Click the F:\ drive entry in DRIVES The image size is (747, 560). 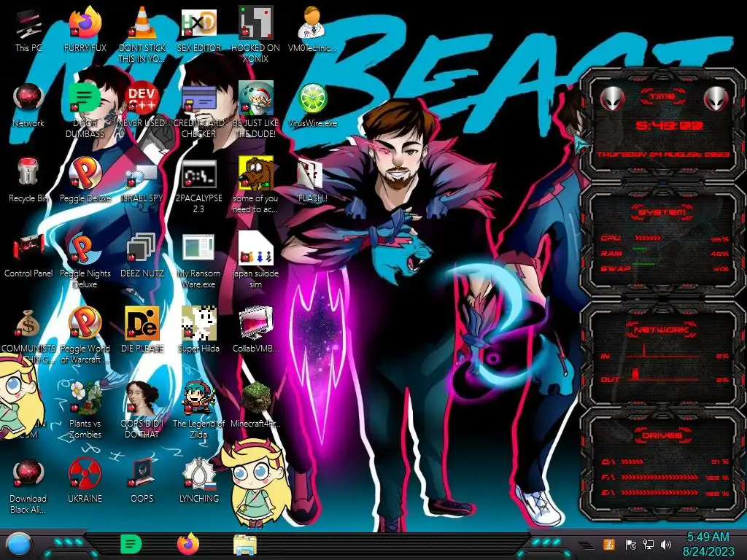pos(665,477)
